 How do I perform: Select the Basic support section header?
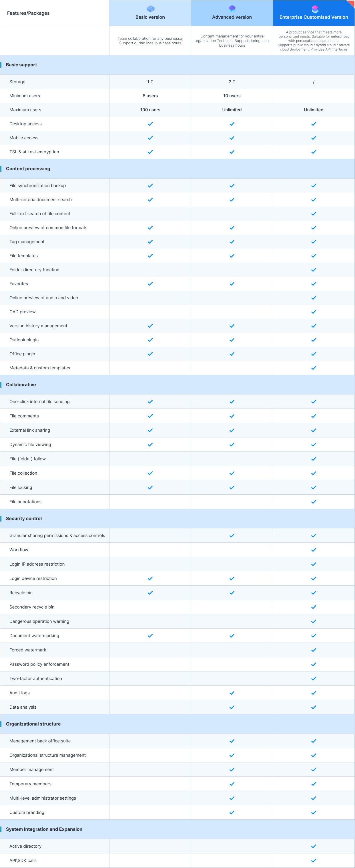coord(21,65)
